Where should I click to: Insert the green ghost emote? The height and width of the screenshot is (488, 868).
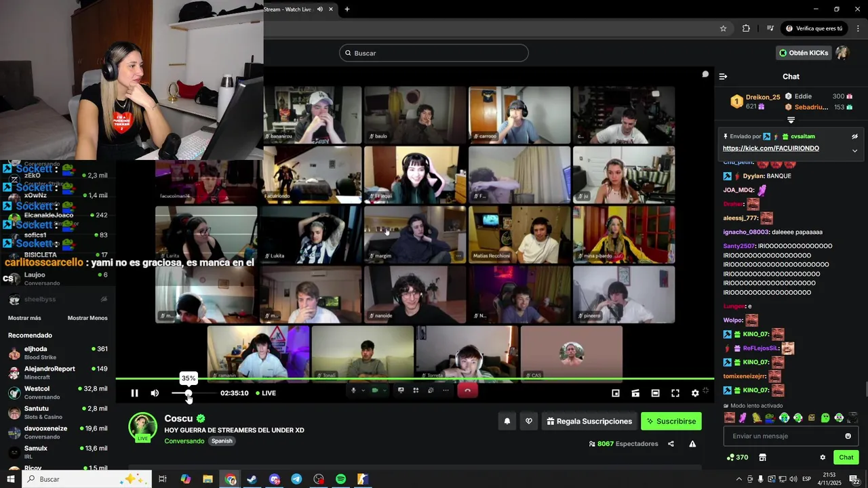click(825, 418)
